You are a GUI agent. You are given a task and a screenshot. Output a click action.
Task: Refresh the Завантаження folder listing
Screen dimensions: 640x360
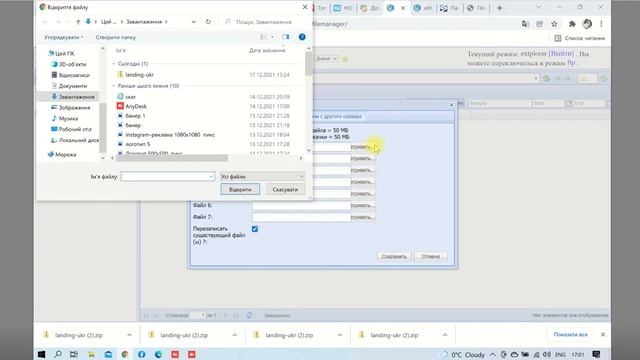coord(208,22)
